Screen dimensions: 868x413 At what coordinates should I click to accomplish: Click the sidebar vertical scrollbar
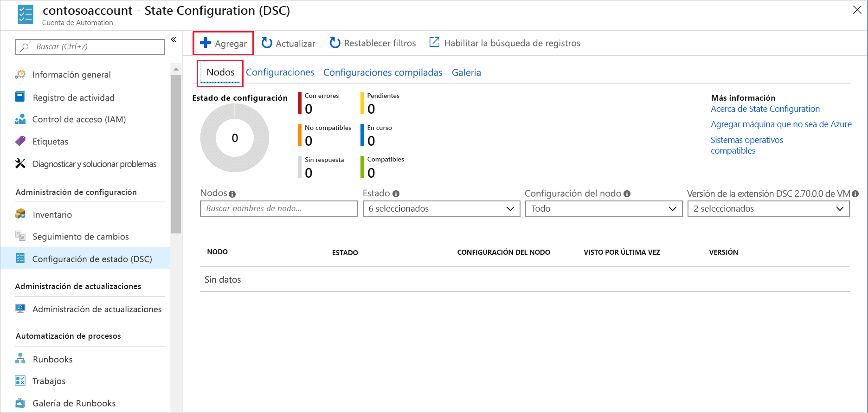[x=176, y=154]
